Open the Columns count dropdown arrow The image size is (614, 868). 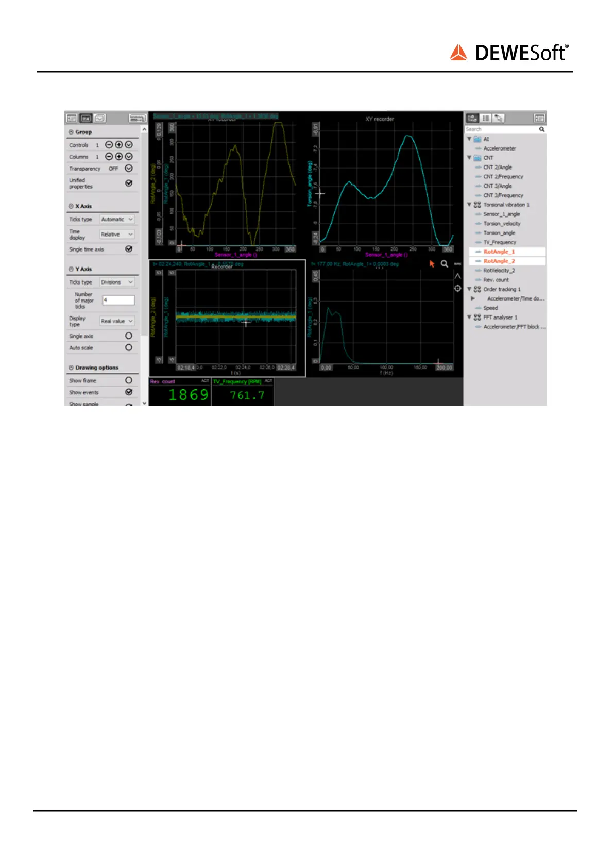129,156
